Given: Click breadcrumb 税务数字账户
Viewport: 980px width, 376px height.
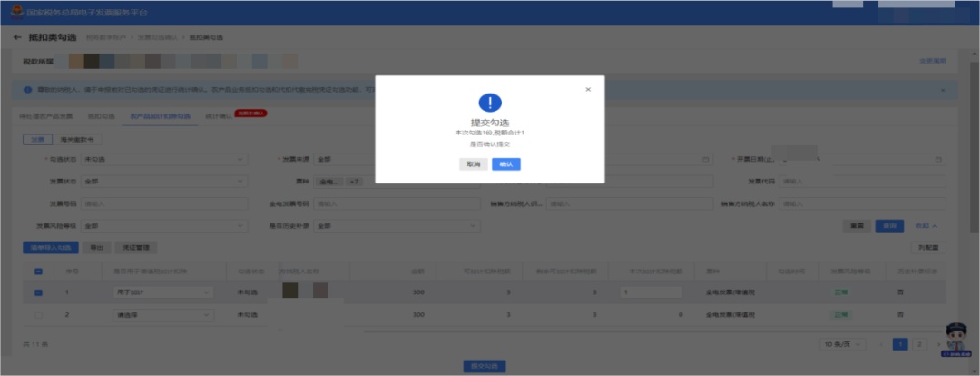Looking at the screenshot, I should pyautogui.click(x=105, y=38).
